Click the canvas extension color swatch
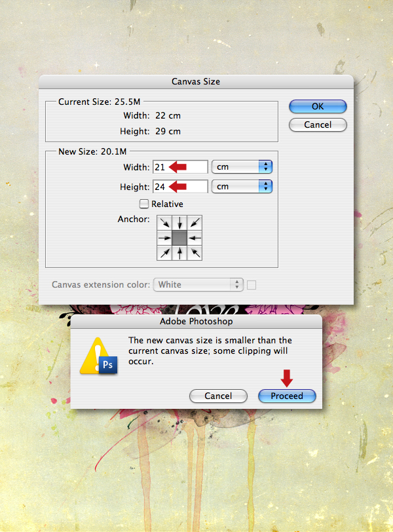 click(x=252, y=285)
